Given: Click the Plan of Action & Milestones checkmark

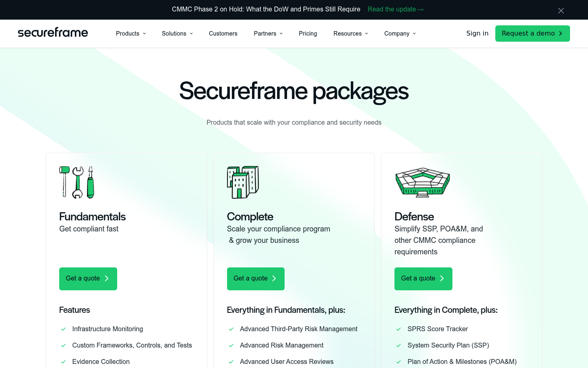Looking at the screenshot, I should [399, 362].
